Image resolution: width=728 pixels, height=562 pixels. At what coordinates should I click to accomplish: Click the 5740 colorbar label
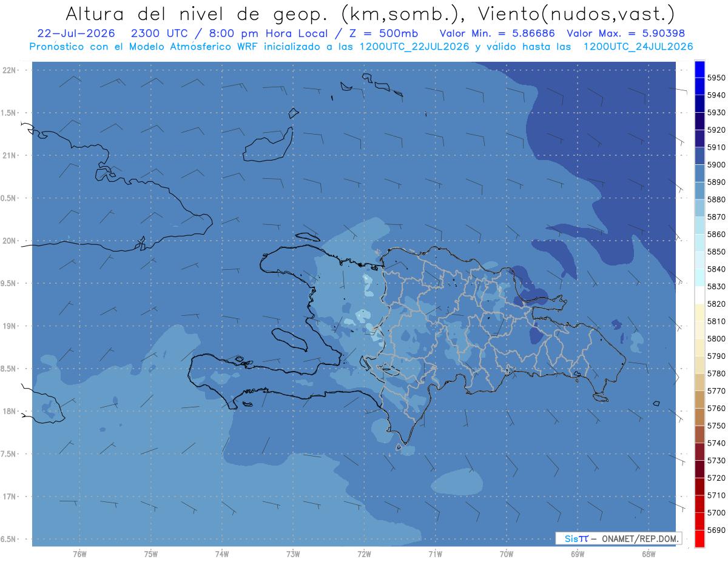[x=716, y=443]
